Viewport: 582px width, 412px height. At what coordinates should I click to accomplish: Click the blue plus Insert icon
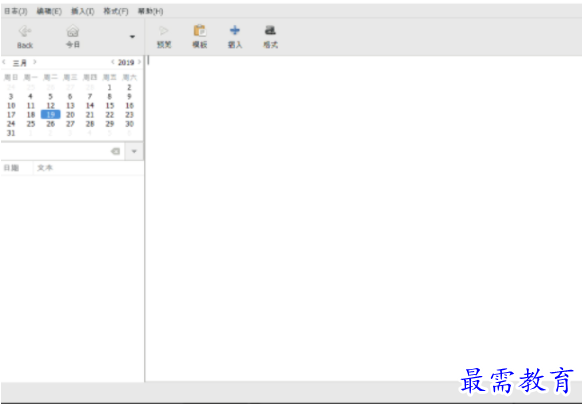pos(235,30)
